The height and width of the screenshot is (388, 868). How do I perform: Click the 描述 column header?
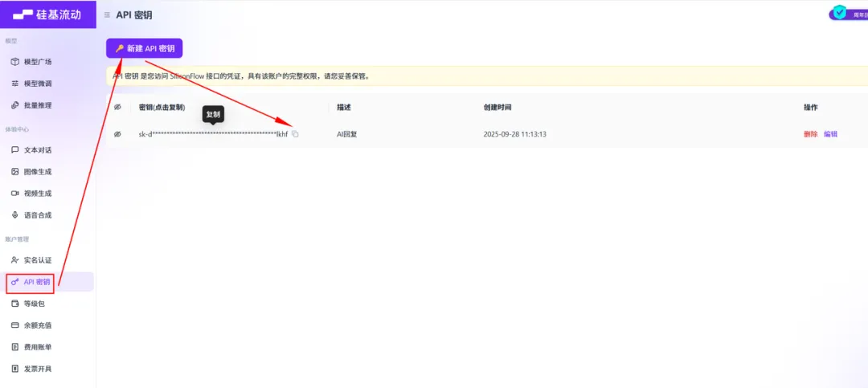pyautogui.click(x=344, y=108)
